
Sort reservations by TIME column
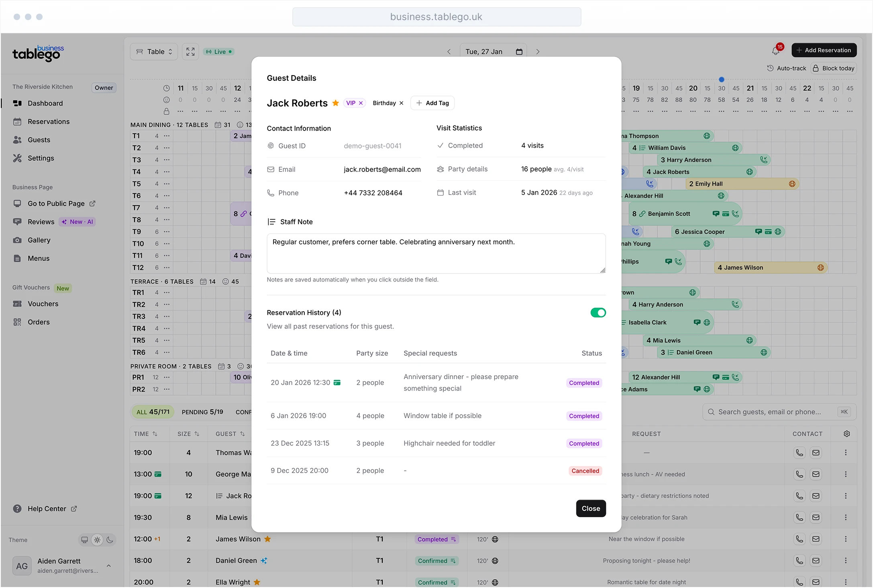(145, 434)
